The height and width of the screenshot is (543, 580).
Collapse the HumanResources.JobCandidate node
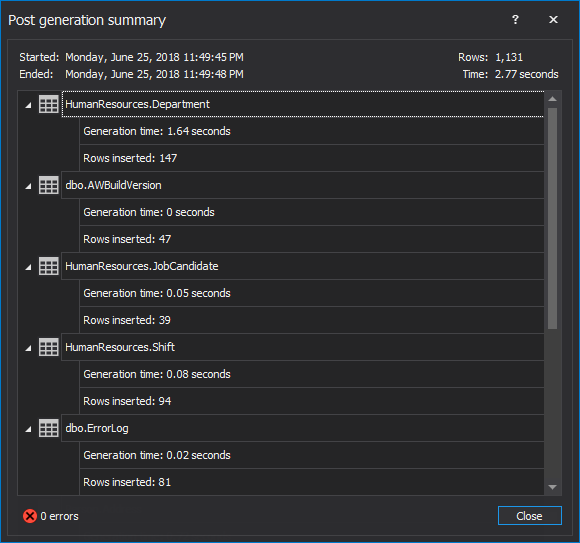pos(28,267)
